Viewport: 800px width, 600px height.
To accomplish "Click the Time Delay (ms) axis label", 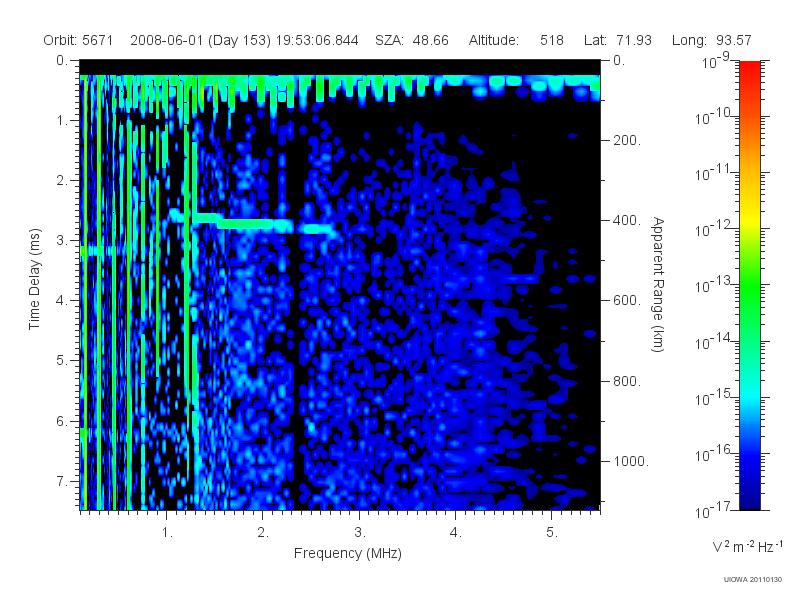I will (34, 279).
